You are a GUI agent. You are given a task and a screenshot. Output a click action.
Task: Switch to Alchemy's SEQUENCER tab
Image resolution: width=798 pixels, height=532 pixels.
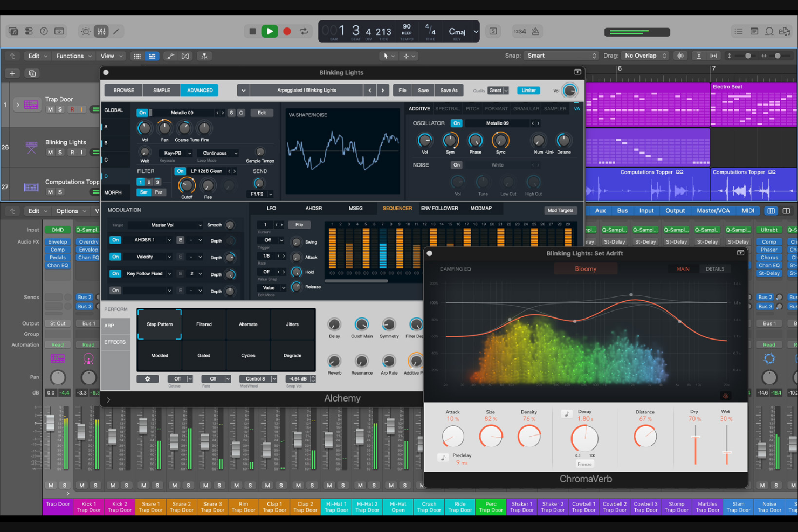pos(397,208)
